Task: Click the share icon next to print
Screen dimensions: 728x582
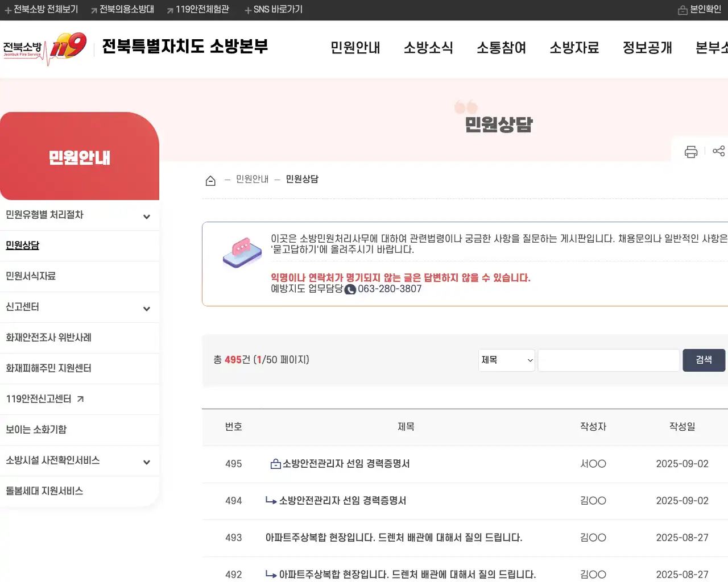Action: (718, 152)
